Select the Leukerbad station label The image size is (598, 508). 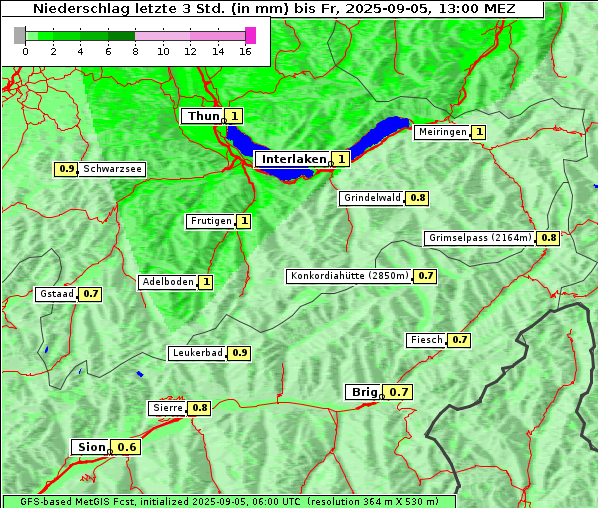point(197,353)
